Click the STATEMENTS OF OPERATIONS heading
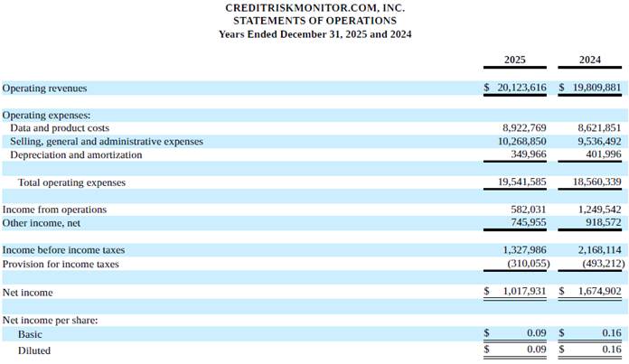 tap(314, 20)
